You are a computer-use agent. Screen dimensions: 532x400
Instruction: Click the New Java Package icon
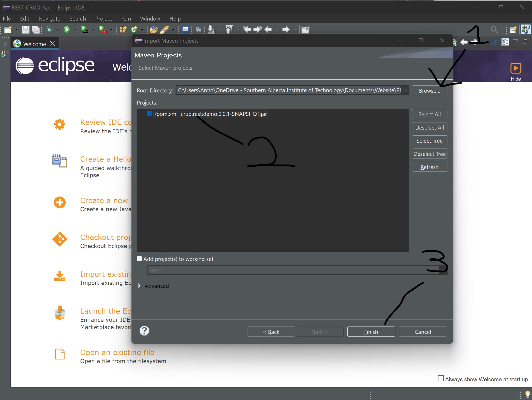click(123, 29)
